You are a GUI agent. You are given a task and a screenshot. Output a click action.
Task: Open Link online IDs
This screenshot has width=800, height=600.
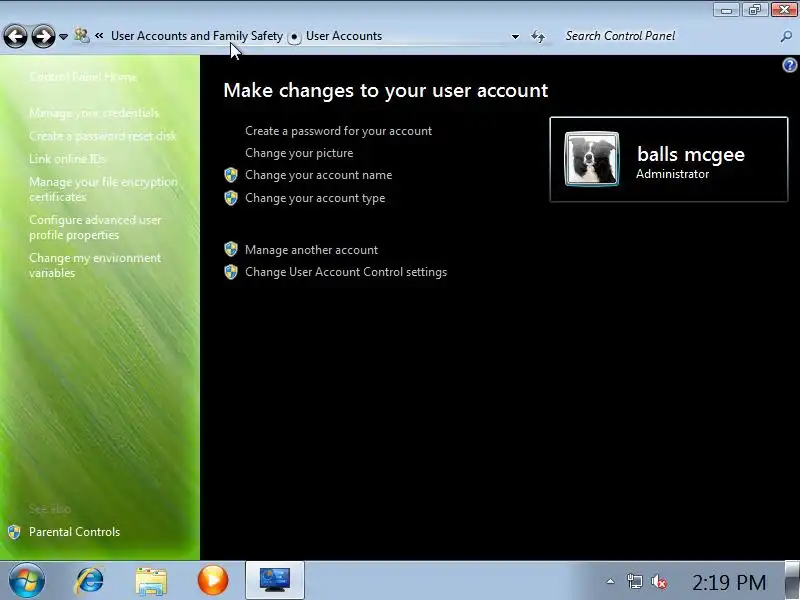click(67, 159)
